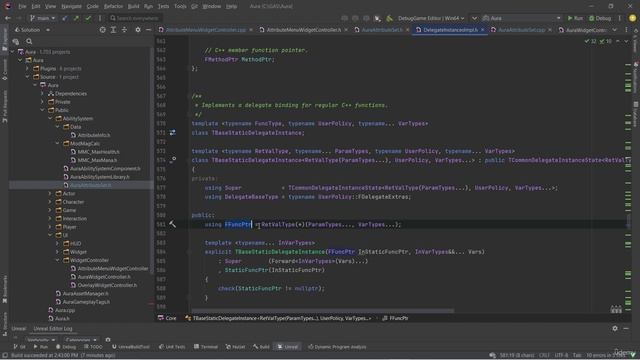Image resolution: width=640 pixels, height=360 pixels.
Task: Expand the Actor folder node
Action: click(x=50, y=193)
